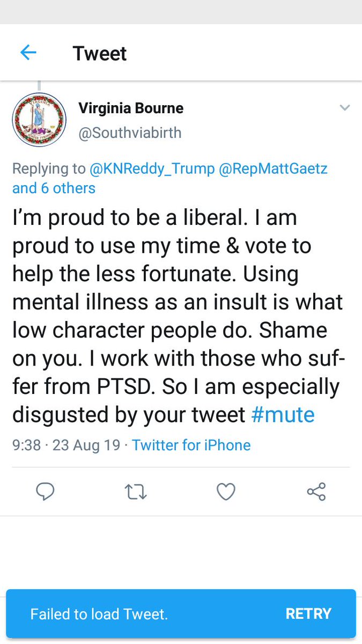Image resolution: width=362 pixels, height=644 pixels.
Task: Tap the back arrow in the header
Action: coord(28,53)
